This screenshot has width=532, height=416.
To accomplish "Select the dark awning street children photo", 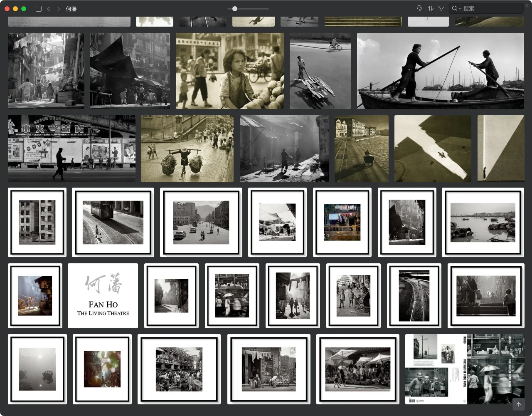I will (x=130, y=71).
